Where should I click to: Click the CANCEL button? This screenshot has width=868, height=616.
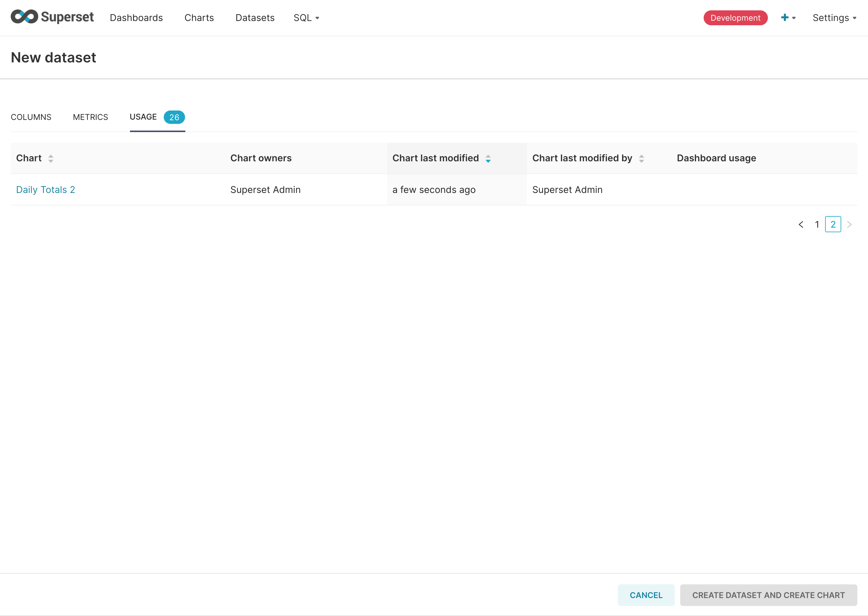click(x=646, y=595)
